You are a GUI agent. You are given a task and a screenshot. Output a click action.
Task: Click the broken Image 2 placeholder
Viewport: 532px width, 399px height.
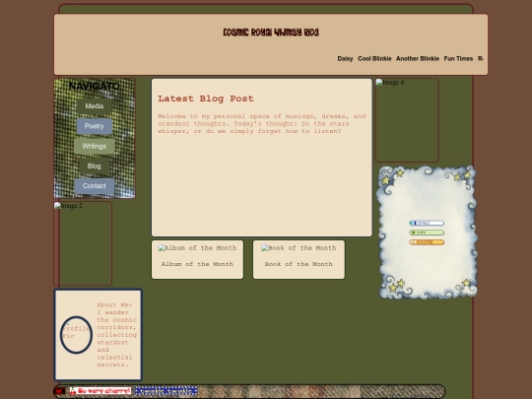tap(83, 243)
